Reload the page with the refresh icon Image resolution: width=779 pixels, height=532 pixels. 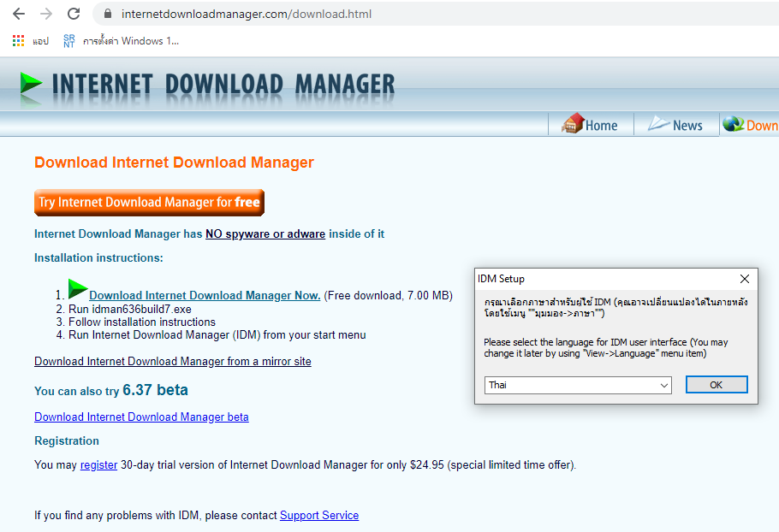(x=74, y=14)
